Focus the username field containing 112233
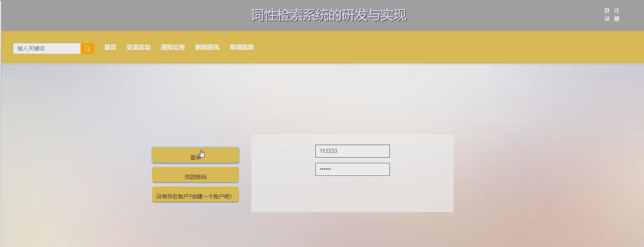This screenshot has height=247, width=644. pyautogui.click(x=352, y=151)
